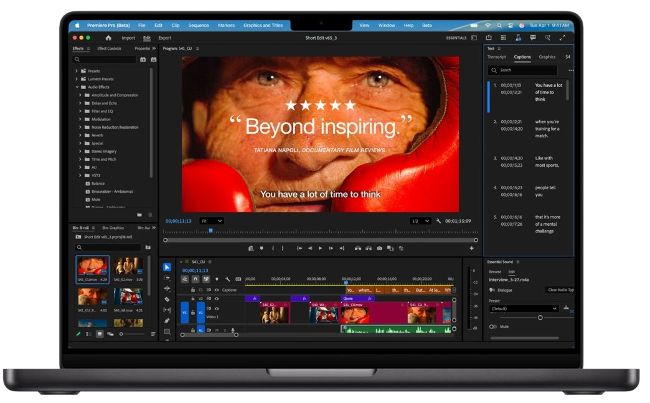Open the Fit zoom level dropdown
The width and height of the screenshot is (650, 403).
point(212,220)
